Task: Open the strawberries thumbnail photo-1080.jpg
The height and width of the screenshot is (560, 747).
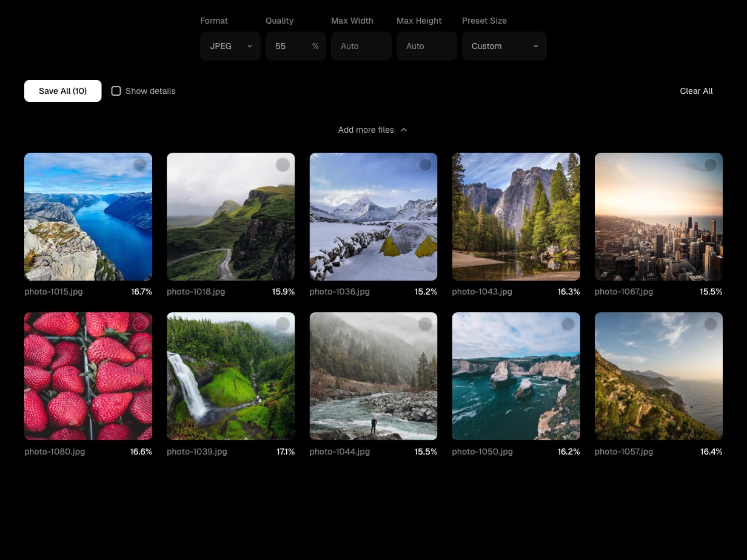Action: (89, 376)
